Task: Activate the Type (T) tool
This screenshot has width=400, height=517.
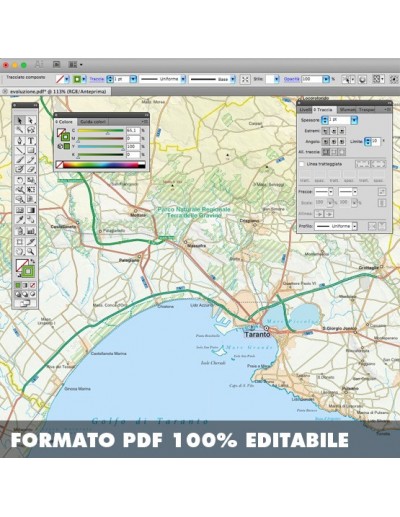Action: 31,141
